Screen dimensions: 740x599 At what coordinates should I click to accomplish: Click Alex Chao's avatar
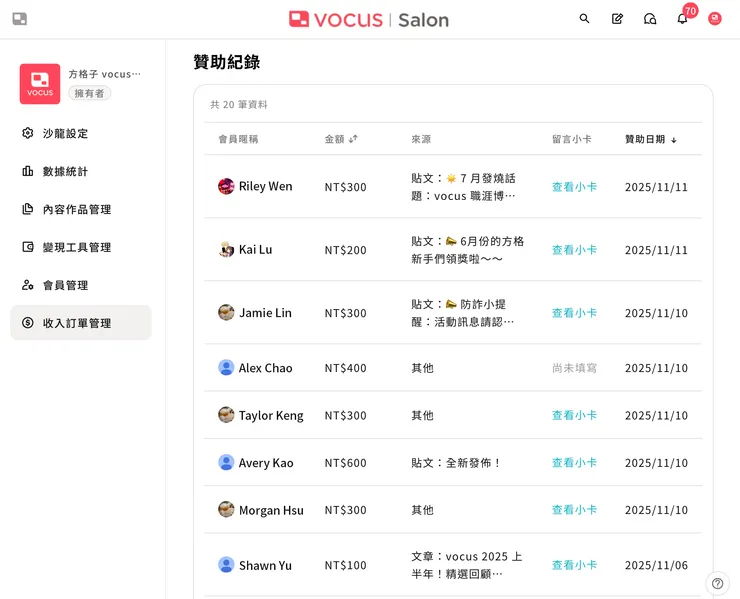coord(226,368)
